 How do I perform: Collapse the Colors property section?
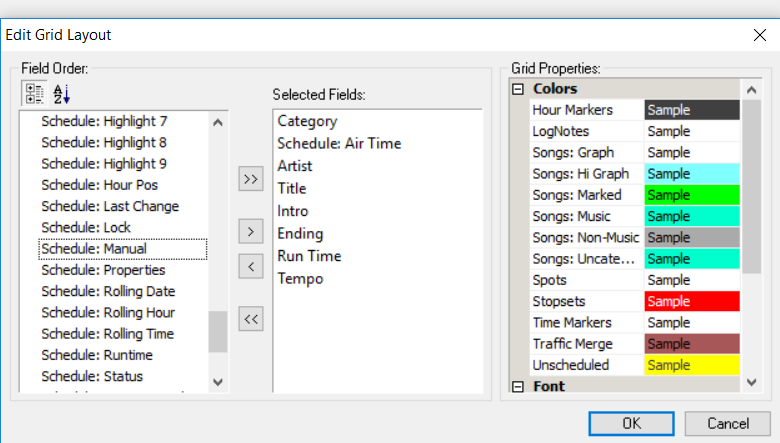(x=518, y=89)
